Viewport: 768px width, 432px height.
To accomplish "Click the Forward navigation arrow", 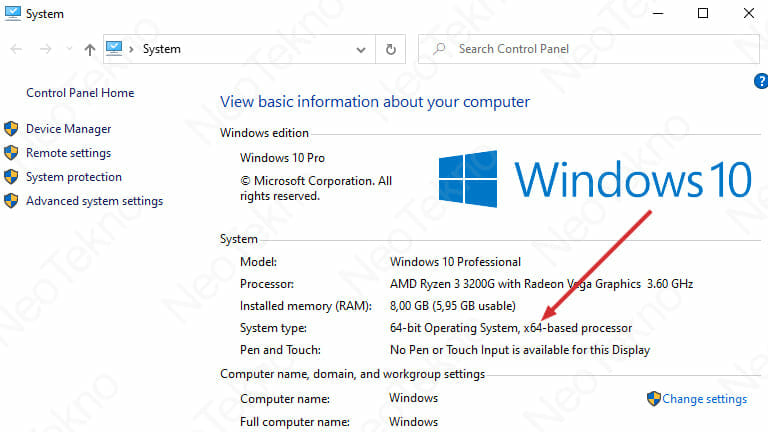I will point(46,49).
